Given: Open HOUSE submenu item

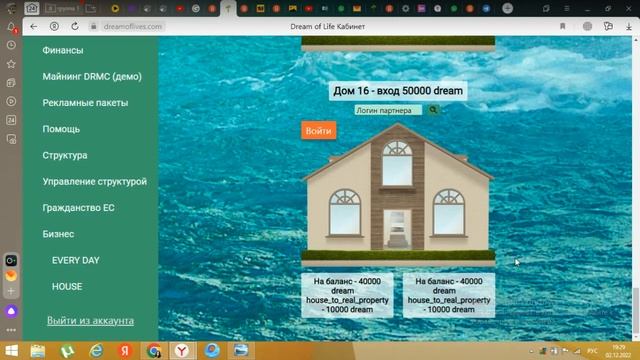Looking at the screenshot, I should [67, 287].
